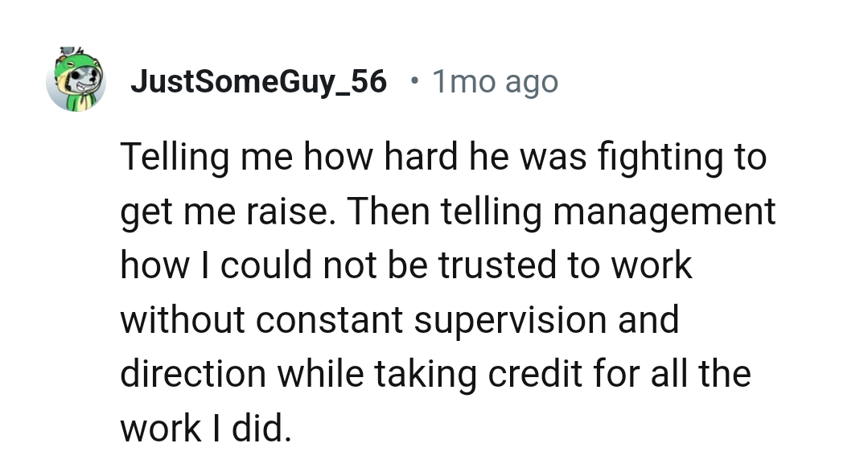
Task: Open the JustSomeGuy_56 profile link
Action: point(258,81)
